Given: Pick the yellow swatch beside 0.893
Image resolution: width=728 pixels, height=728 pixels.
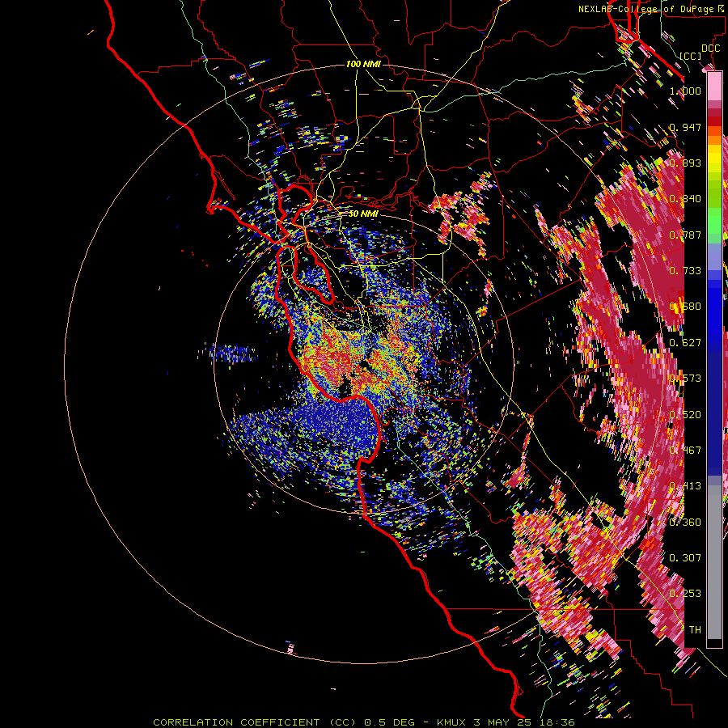Looking at the screenshot, I should pos(714,163).
